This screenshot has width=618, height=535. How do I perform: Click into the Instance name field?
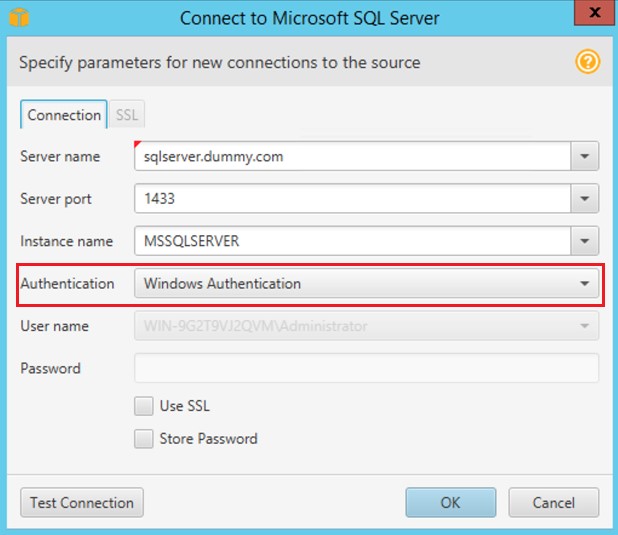[352, 240]
